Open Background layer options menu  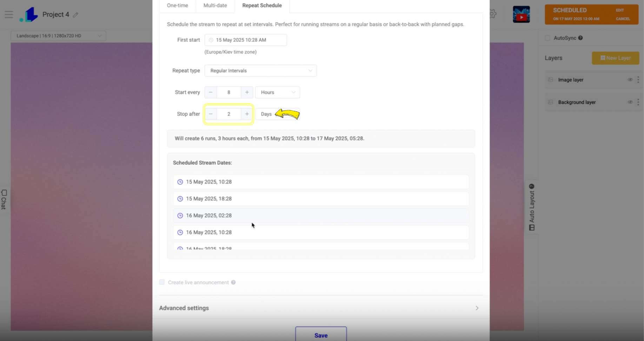(638, 102)
